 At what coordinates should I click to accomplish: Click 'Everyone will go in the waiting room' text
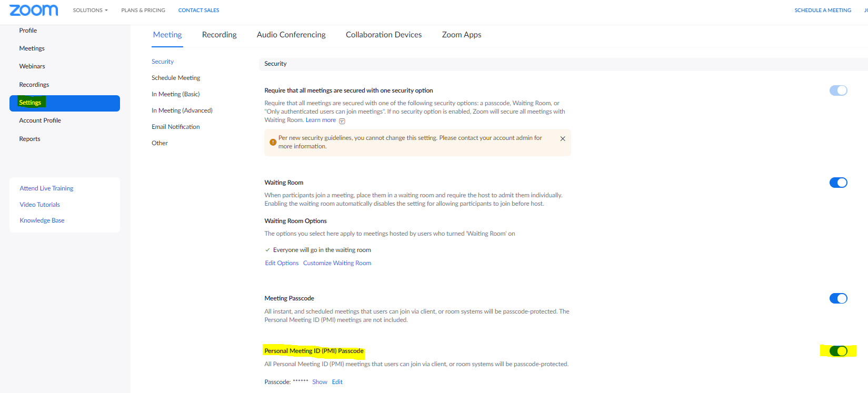point(322,250)
